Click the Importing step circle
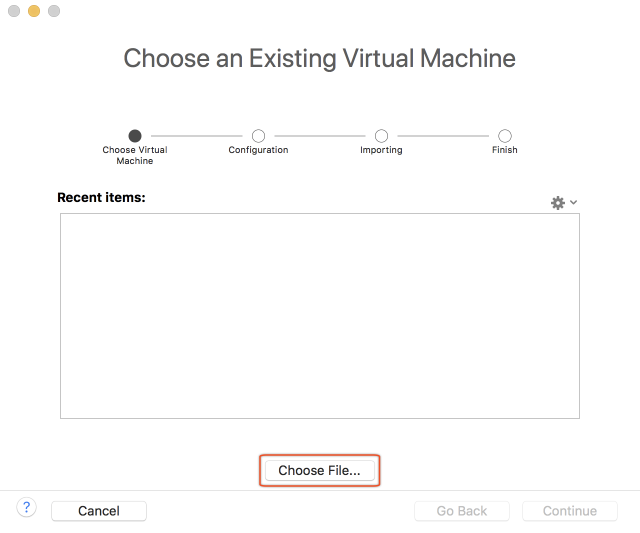The image size is (640, 533). click(x=381, y=136)
